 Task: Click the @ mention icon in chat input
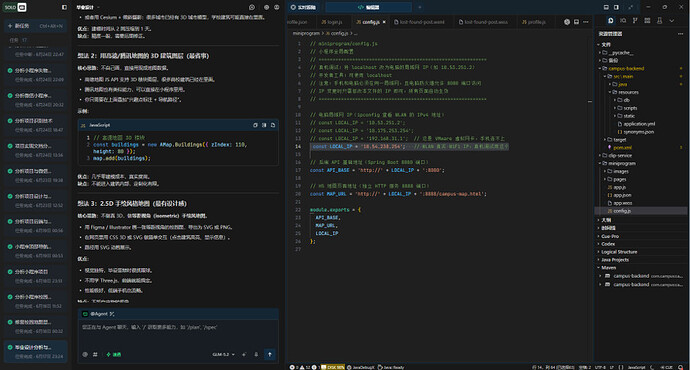[x=85, y=354]
